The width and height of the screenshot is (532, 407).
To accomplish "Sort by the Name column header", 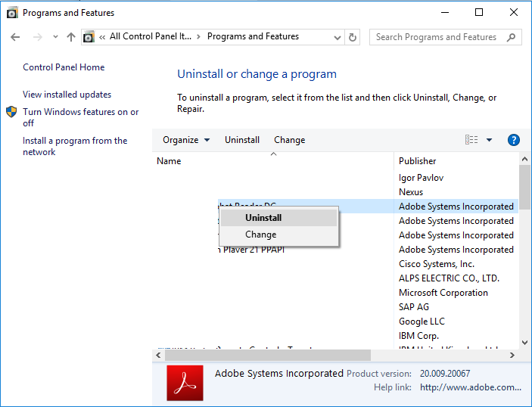I will tap(273, 161).
